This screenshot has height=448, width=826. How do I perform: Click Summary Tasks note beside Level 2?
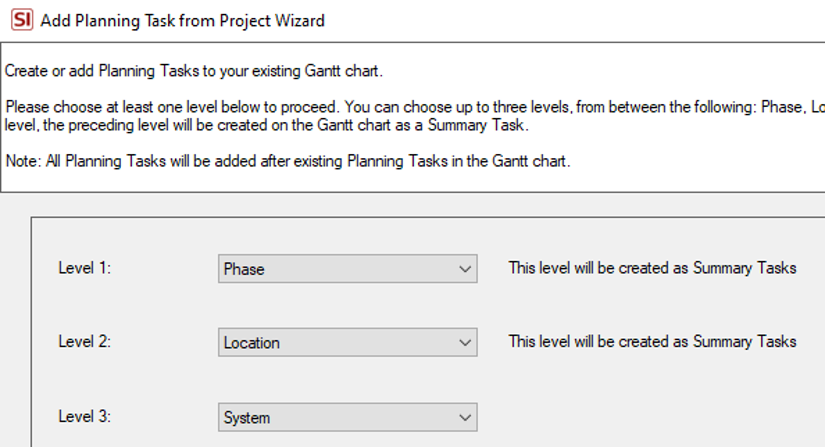652,342
